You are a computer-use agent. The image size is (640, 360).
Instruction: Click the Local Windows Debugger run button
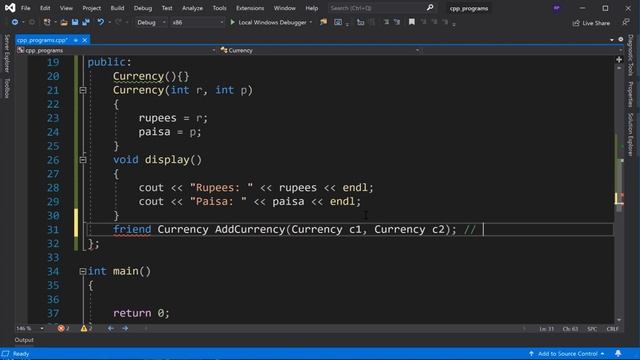[x=268, y=22]
